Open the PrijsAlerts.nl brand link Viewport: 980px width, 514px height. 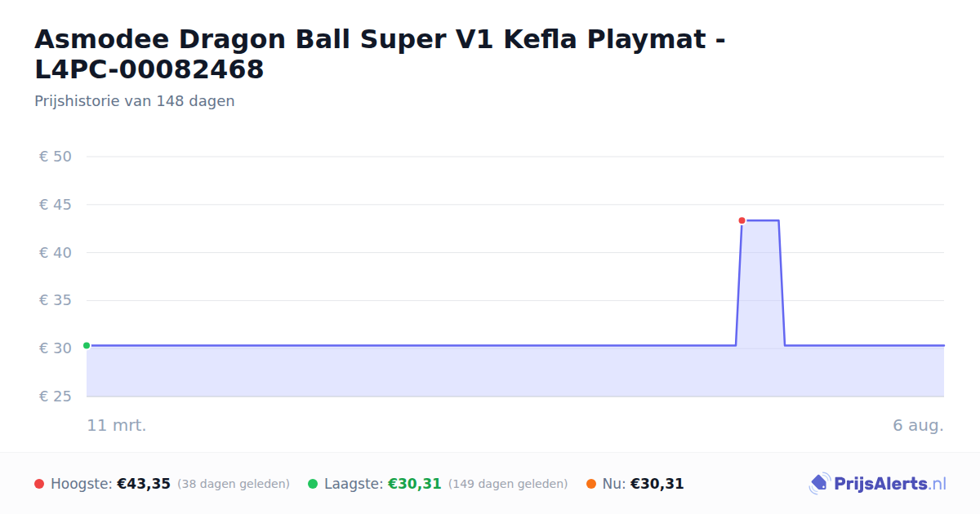[x=877, y=484]
